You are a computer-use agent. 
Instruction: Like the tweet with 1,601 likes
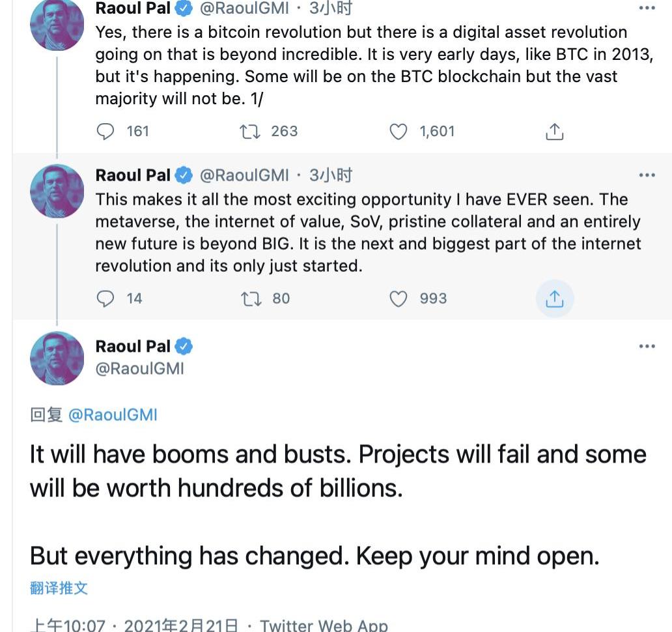tap(398, 132)
